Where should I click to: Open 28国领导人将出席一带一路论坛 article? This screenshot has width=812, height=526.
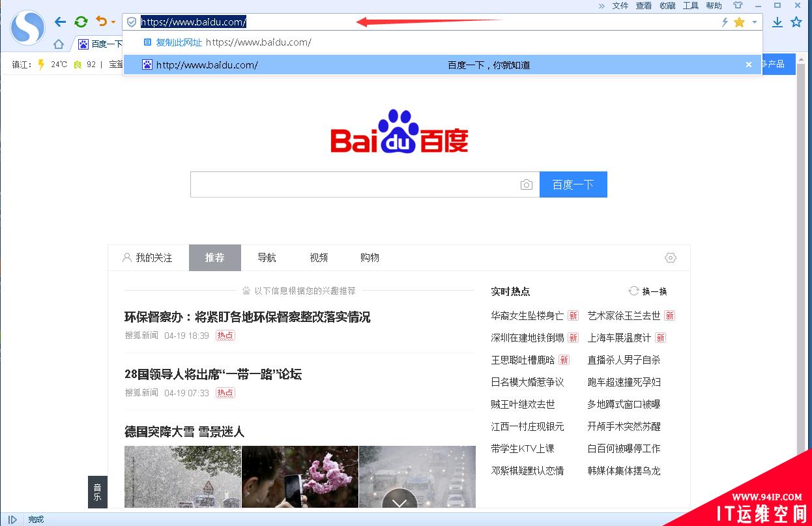(213, 374)
